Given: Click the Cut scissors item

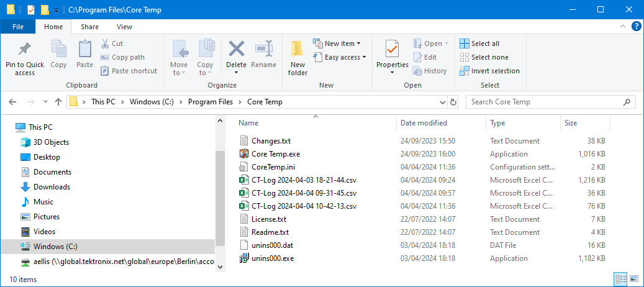Looking at the screenshot, I should (x=112, y=43).
